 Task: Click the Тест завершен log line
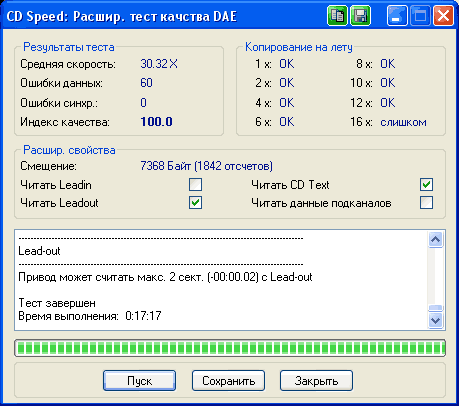click(x=57, y=303)
